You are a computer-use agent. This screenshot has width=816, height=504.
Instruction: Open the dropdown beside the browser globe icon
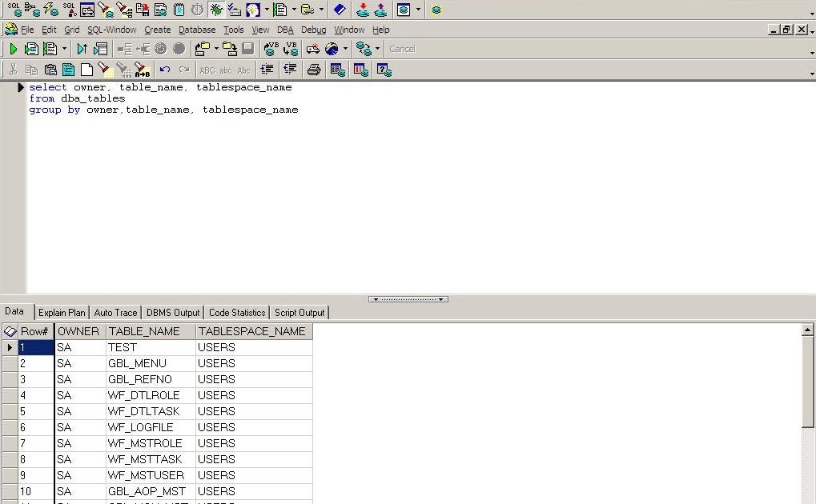[345, 49]
